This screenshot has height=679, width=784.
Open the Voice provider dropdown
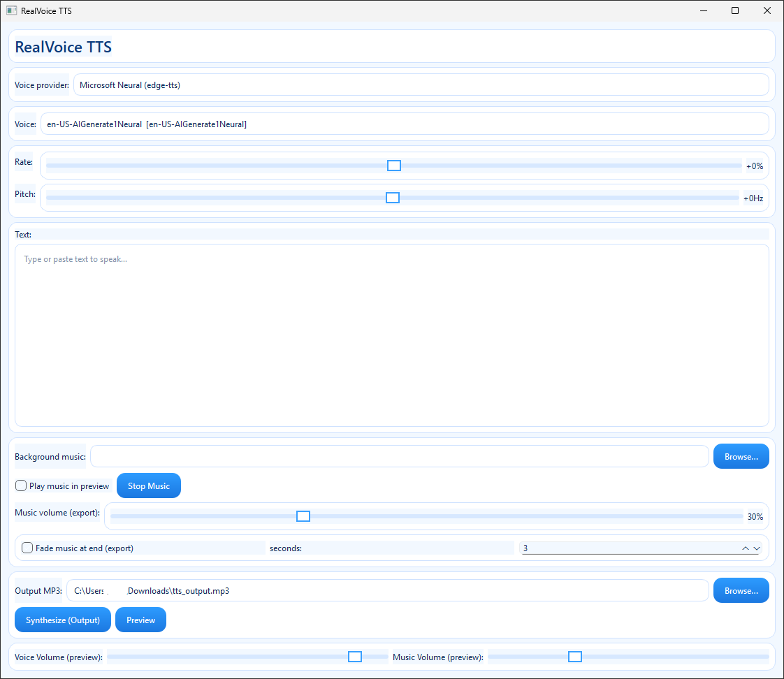pyautogui.click(x=421, y=85)
